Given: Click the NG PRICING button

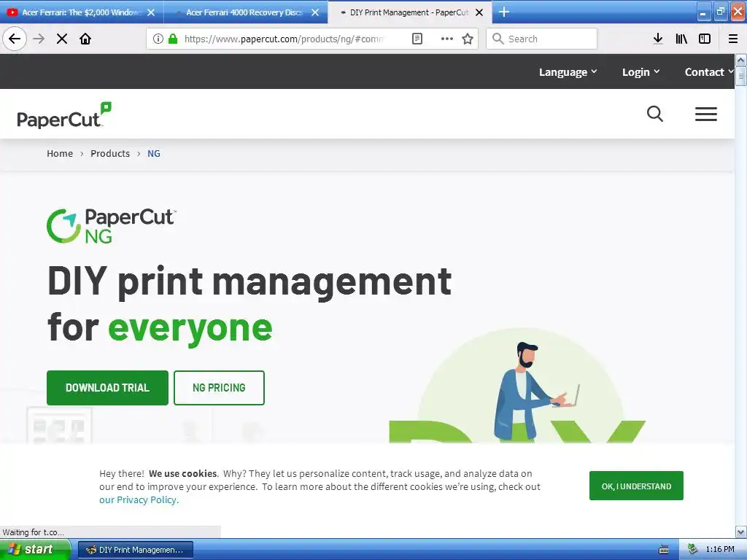Looking at the screenshot, I should (x=219, y=388).
